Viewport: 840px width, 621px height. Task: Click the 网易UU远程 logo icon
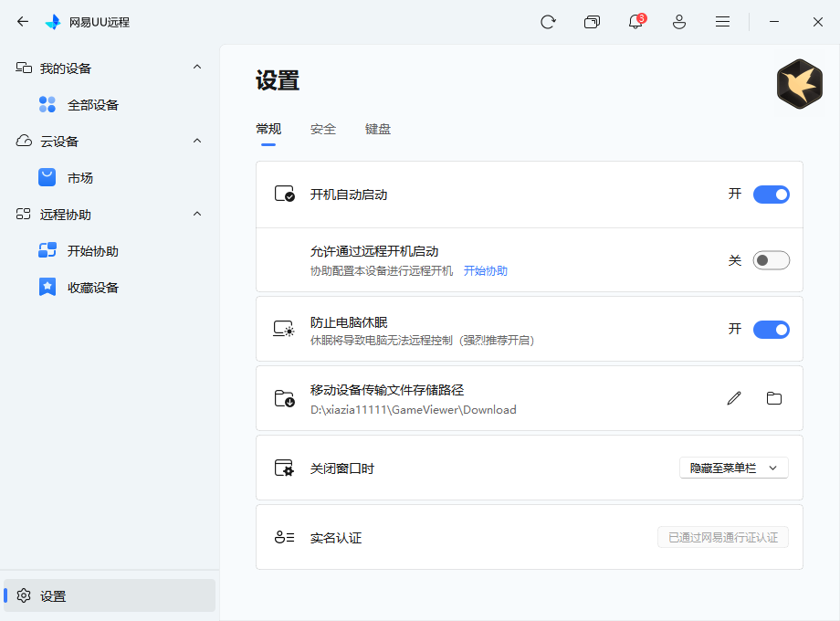coord(53,22)
